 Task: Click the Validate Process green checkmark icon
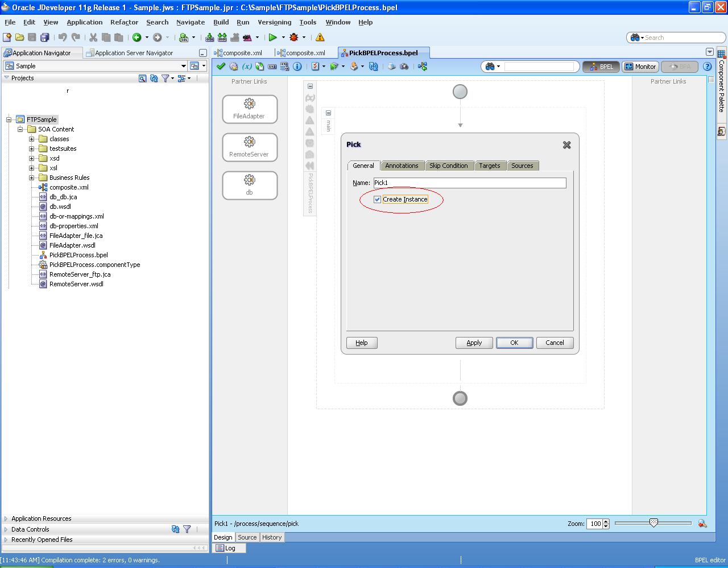[x=221, y=66]
